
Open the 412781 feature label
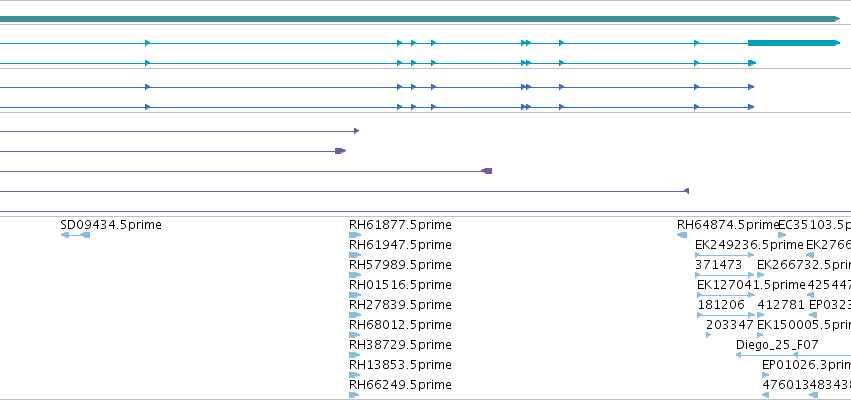(780, 304)
